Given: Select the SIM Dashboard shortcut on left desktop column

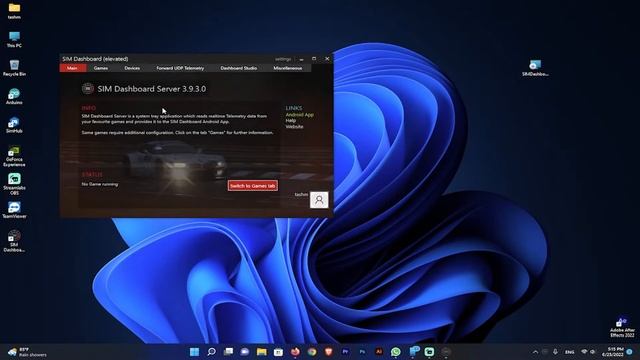Looking at the screenshot, I should point(14,241).
